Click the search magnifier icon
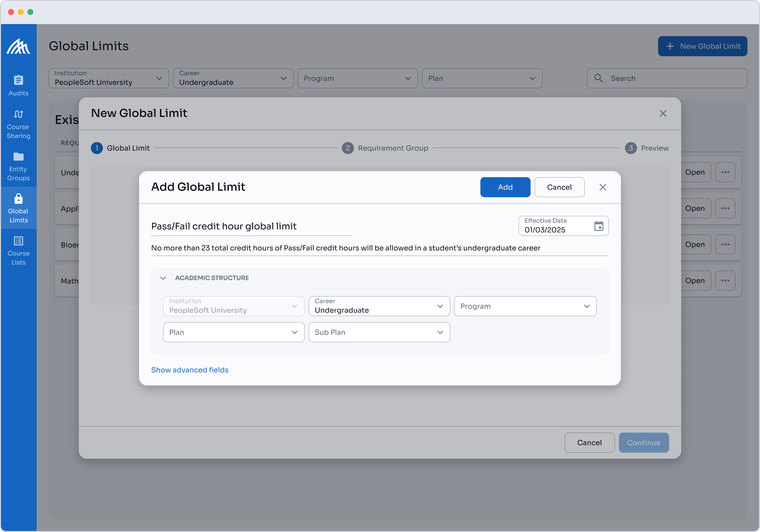 click(598, 78)
